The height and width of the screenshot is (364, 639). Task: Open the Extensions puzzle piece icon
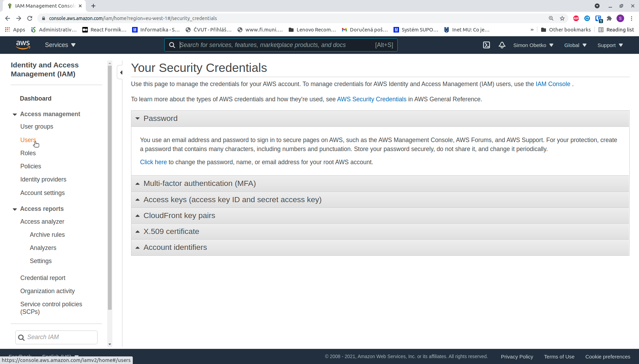pyautogui.click(x=609, y=18)
